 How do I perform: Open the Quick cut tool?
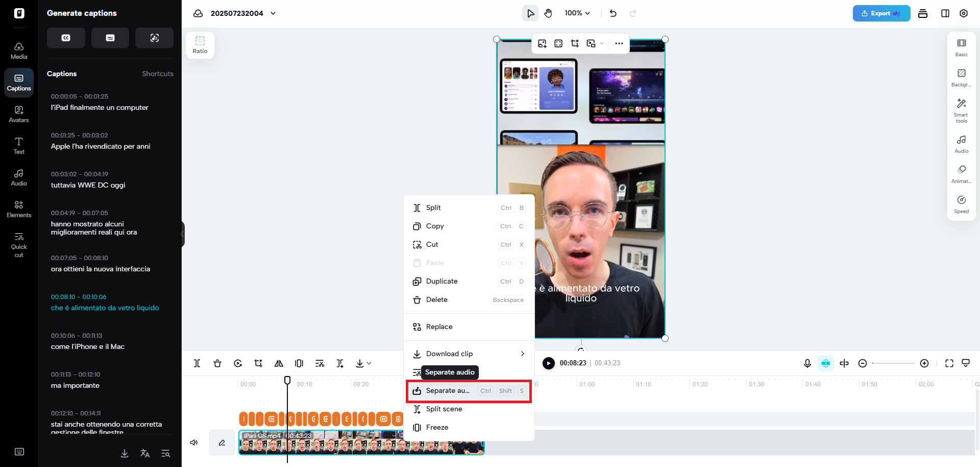[x=19, y=245]
